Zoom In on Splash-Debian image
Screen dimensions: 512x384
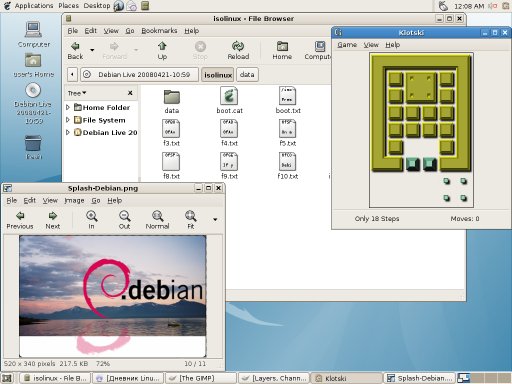coord(91,220)
